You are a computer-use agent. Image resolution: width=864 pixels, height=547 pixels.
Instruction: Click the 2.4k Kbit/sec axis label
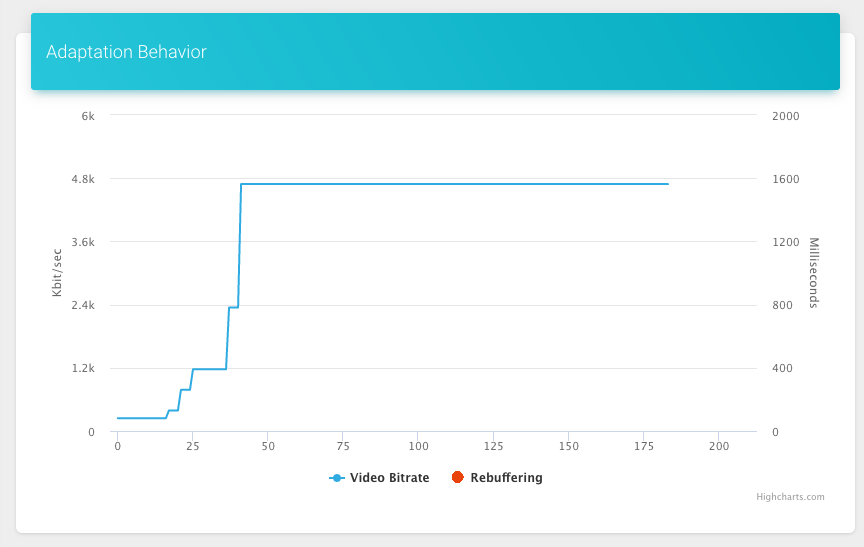pyautogui.click(x=83, y=305)
